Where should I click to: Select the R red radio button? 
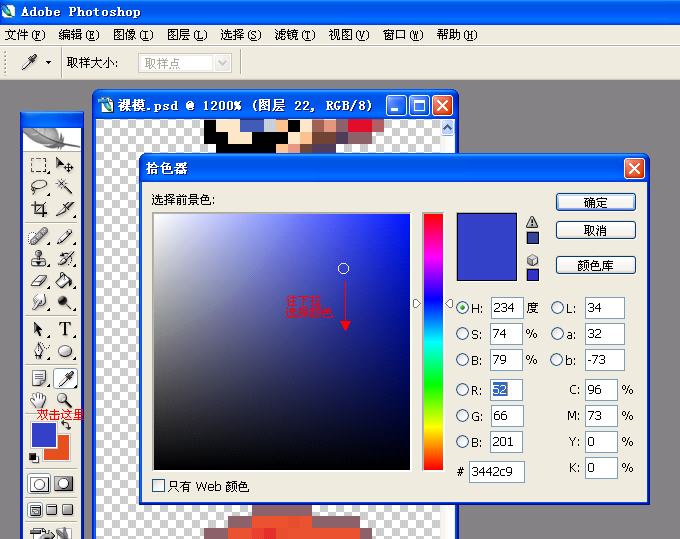point(462,390)
